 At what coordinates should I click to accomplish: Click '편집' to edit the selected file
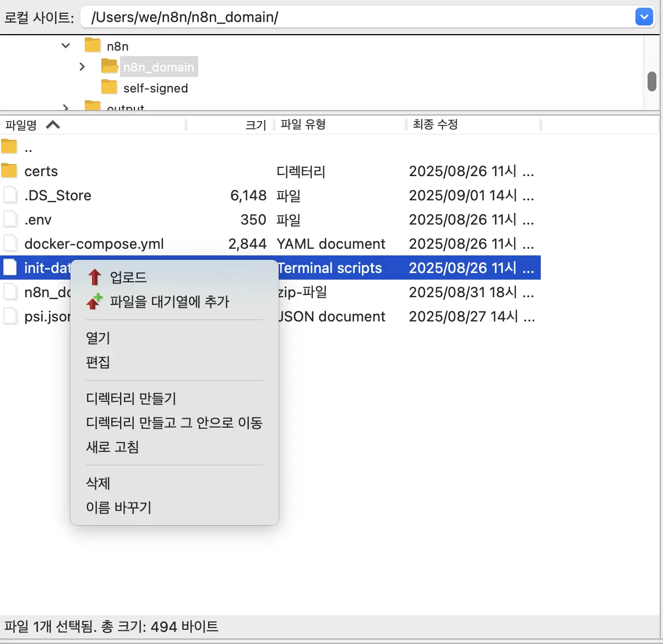coord(99,362)
